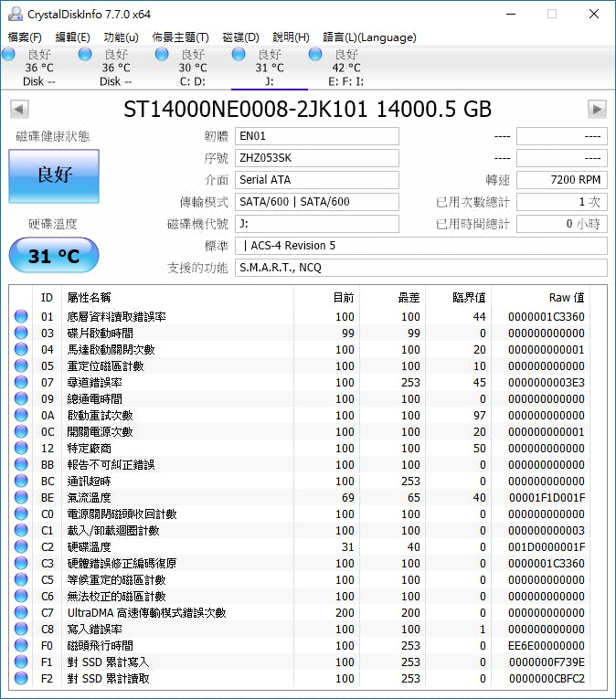Viewport: 616px width, 699px height.
Task: Select raw value 0000000CBFC2
Action: 547,679
